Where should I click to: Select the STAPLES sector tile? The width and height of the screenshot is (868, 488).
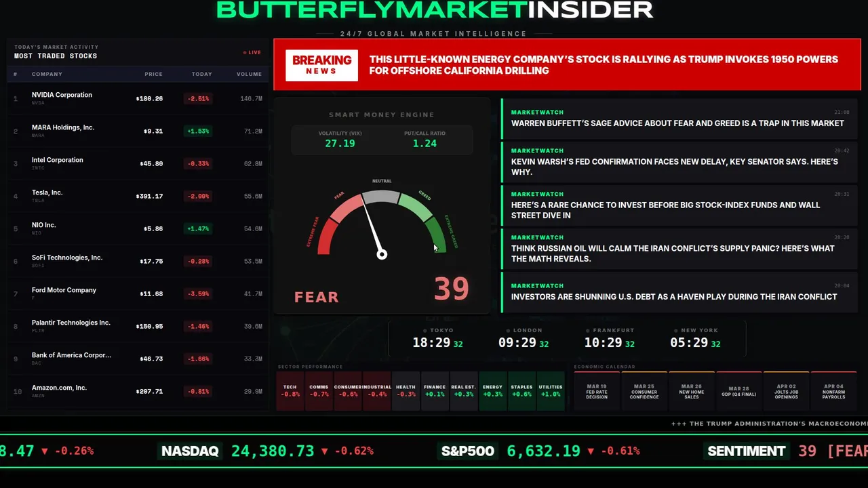tap(521, 391)
